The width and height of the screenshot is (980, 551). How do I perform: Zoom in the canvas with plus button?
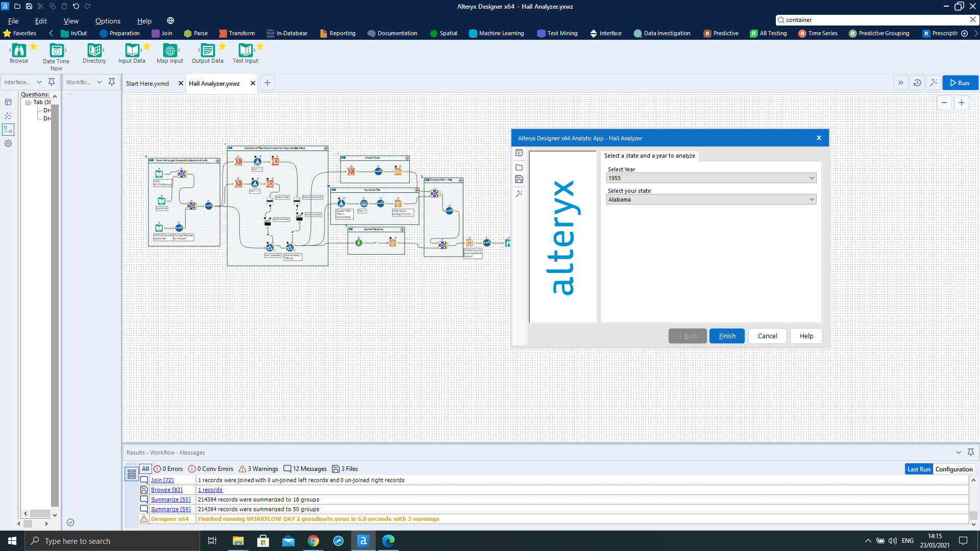962,103
